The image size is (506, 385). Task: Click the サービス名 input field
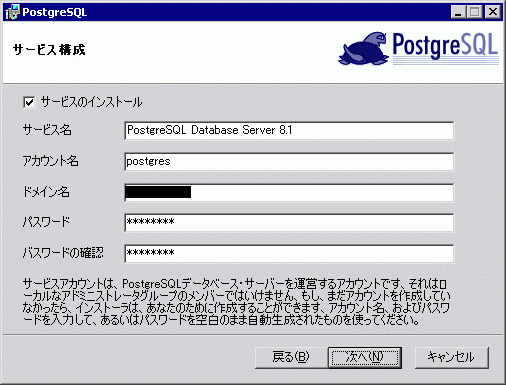pyautogui.click(x=289, y=130)
